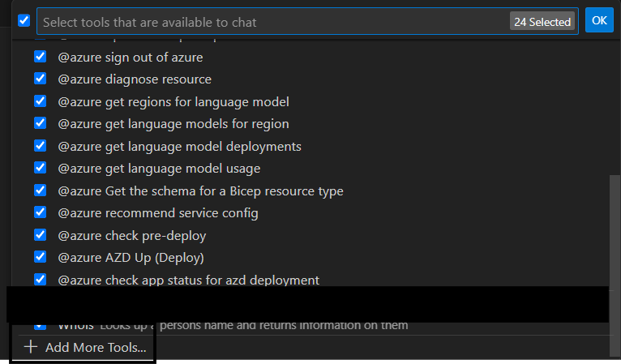Select '@azure get language model usage' label

coord(159,169)
